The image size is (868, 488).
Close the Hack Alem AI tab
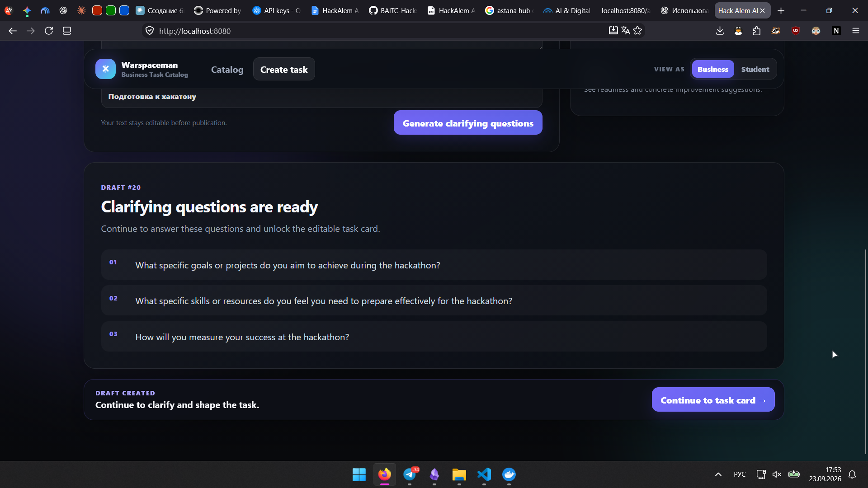point(763,10)
